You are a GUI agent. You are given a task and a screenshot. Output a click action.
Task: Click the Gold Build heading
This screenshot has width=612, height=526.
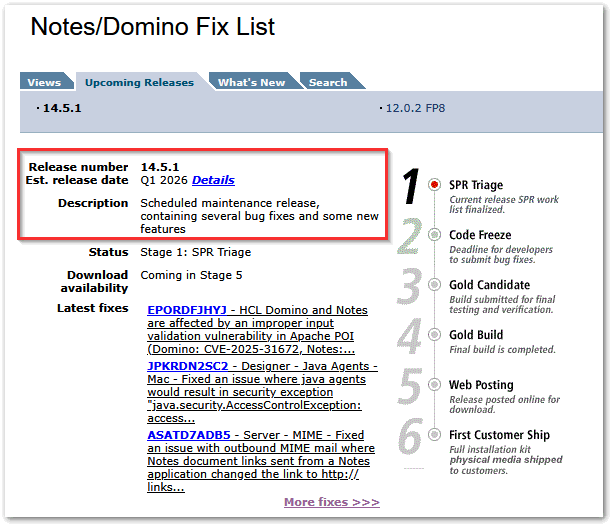[476, 334]
